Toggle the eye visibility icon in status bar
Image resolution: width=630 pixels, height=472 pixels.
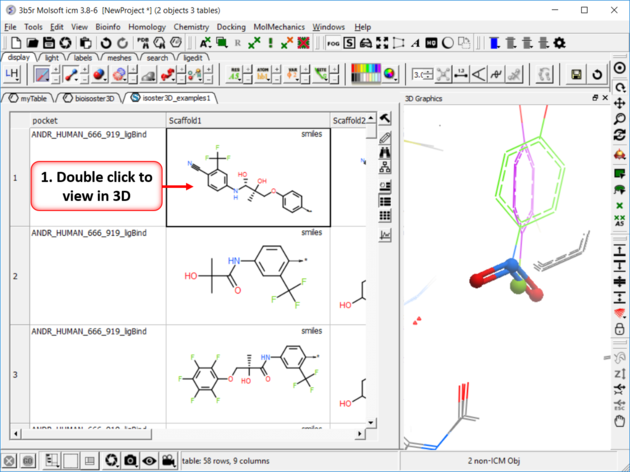pos(149,461)
